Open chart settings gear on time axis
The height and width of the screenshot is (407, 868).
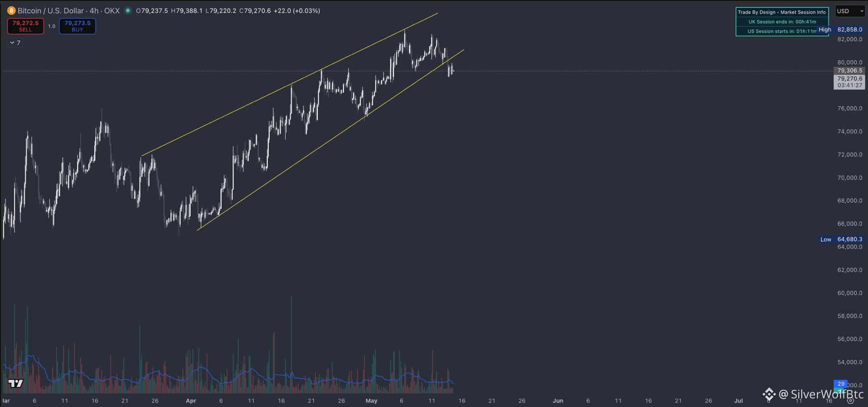tap(850, 401)
